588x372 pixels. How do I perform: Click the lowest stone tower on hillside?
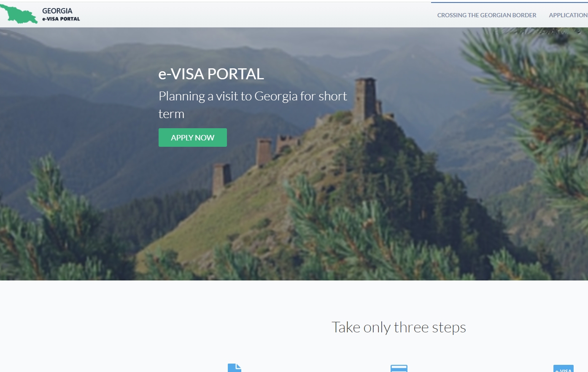(x=221, y=179)
